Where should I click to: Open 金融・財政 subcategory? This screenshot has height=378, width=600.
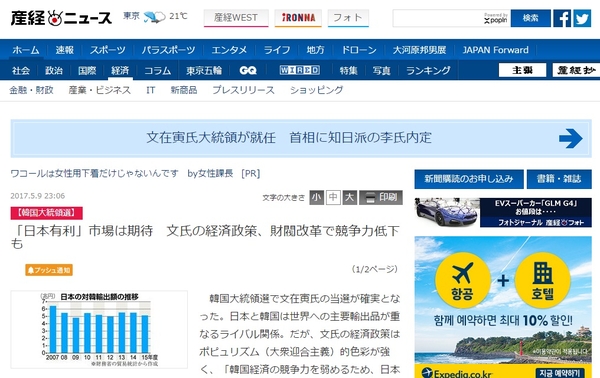(x=31, y=90)
